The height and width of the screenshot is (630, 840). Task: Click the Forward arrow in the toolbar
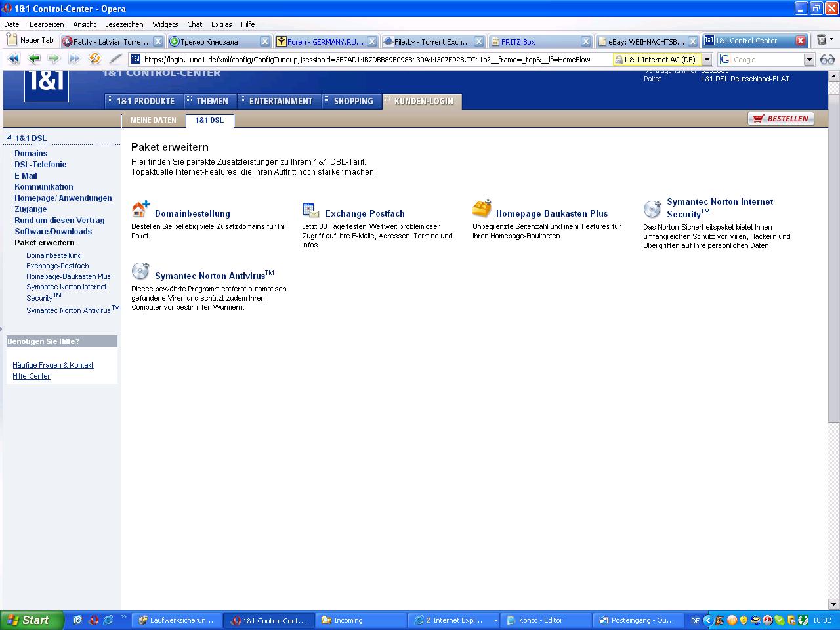tap(54, 59)
